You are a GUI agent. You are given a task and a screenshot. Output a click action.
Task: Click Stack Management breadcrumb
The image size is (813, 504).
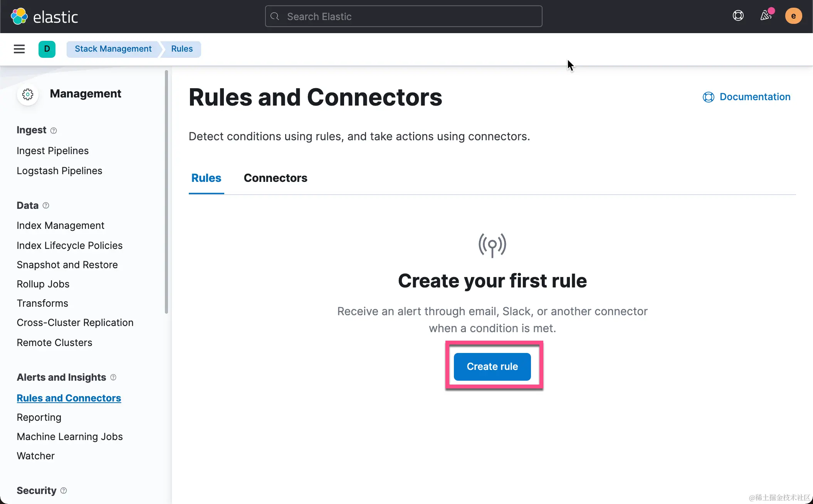113,49
